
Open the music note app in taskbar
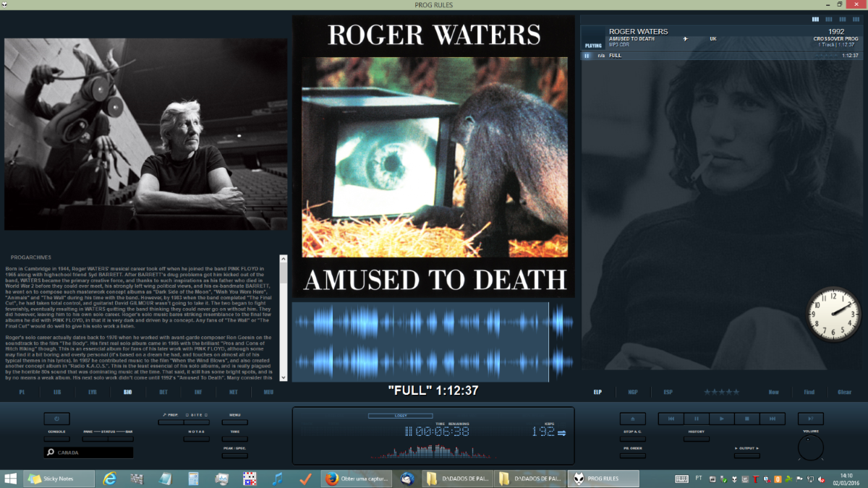[277, 479]
